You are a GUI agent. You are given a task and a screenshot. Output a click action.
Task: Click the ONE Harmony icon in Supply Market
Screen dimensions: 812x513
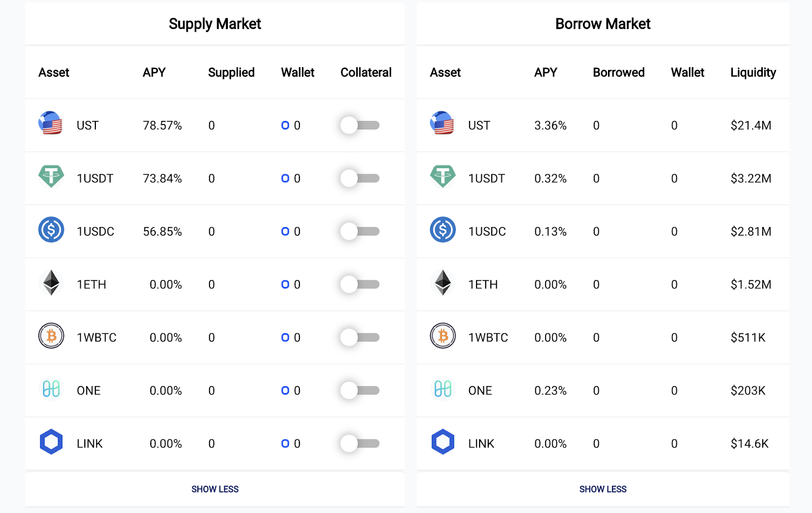point(51,389)
